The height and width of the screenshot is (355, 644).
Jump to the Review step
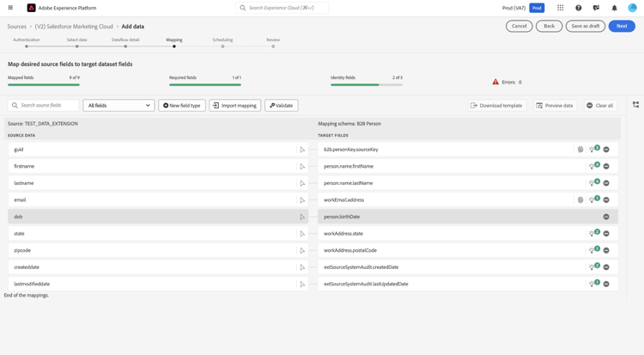point(273,43)
